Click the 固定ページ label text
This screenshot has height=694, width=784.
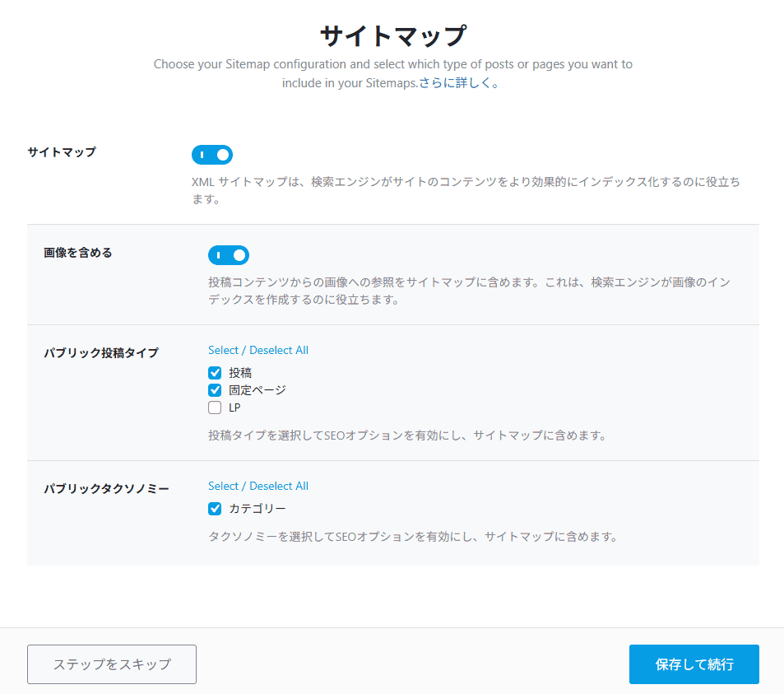(x=251, y=389)
